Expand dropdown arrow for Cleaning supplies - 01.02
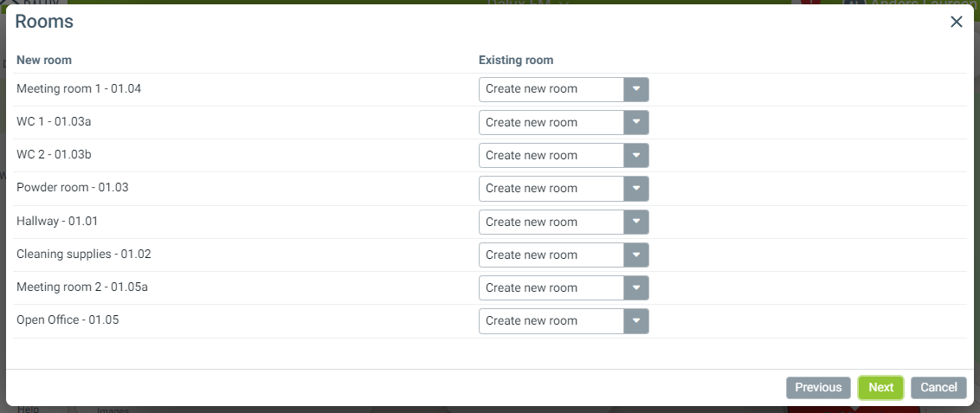The width and height of the screenshot is (980, 413). click(636, 255)
